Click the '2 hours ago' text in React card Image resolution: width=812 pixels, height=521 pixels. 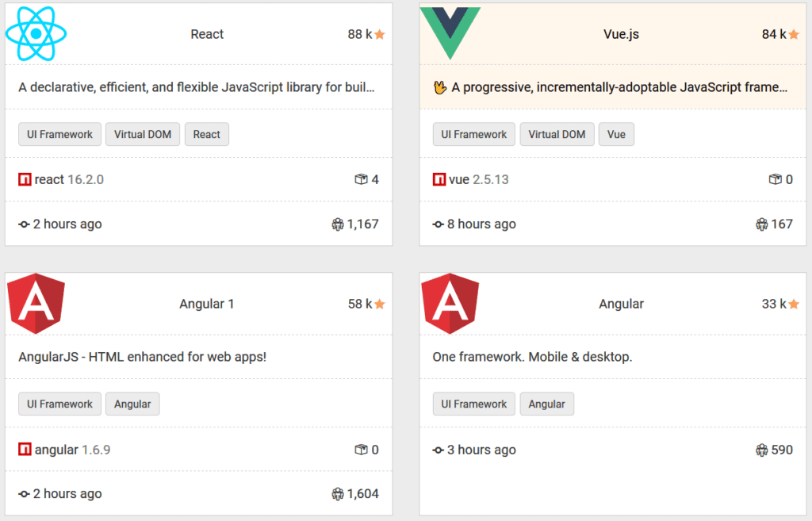point(67,224)
